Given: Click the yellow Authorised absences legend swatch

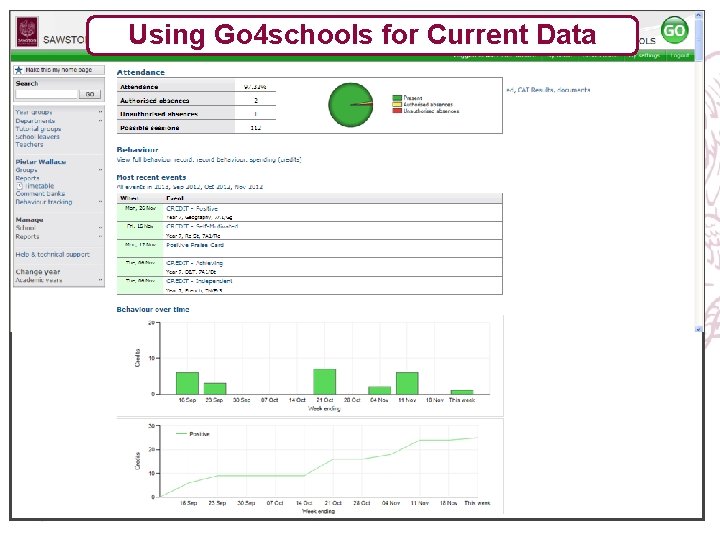Looking at the screenshot, I should tap(397, 104).
